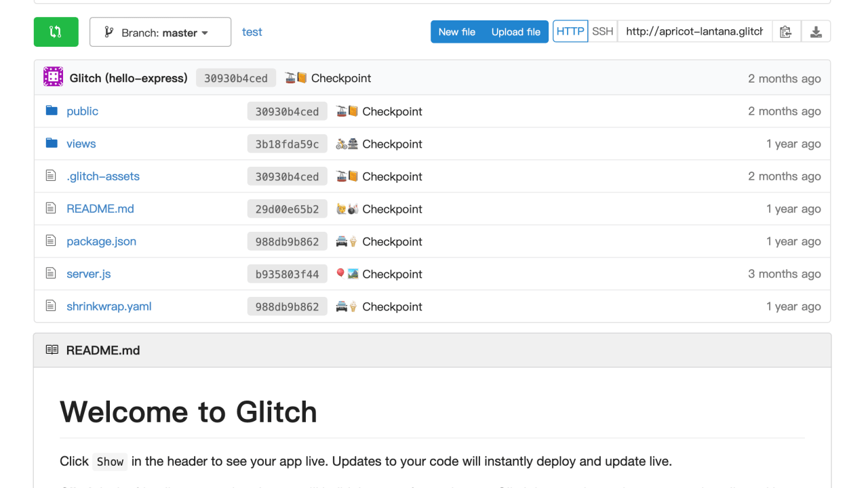Click the public folder icon

pos(52,110)
